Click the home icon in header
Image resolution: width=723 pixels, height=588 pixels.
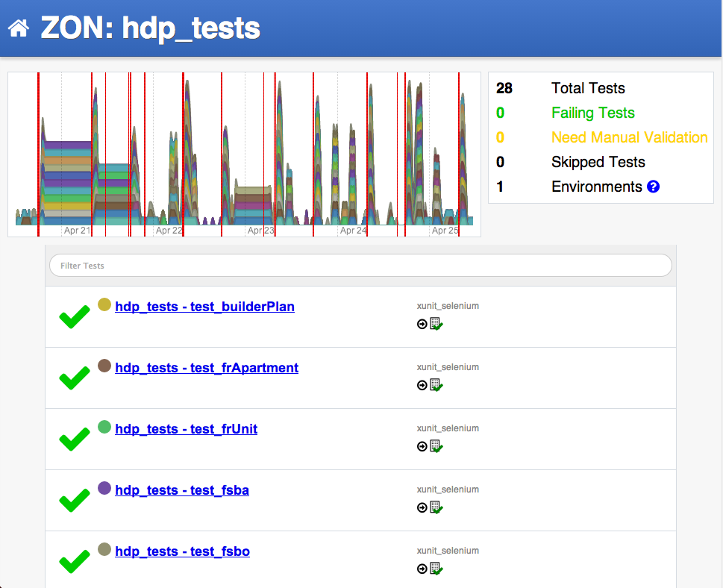[19, 28]
